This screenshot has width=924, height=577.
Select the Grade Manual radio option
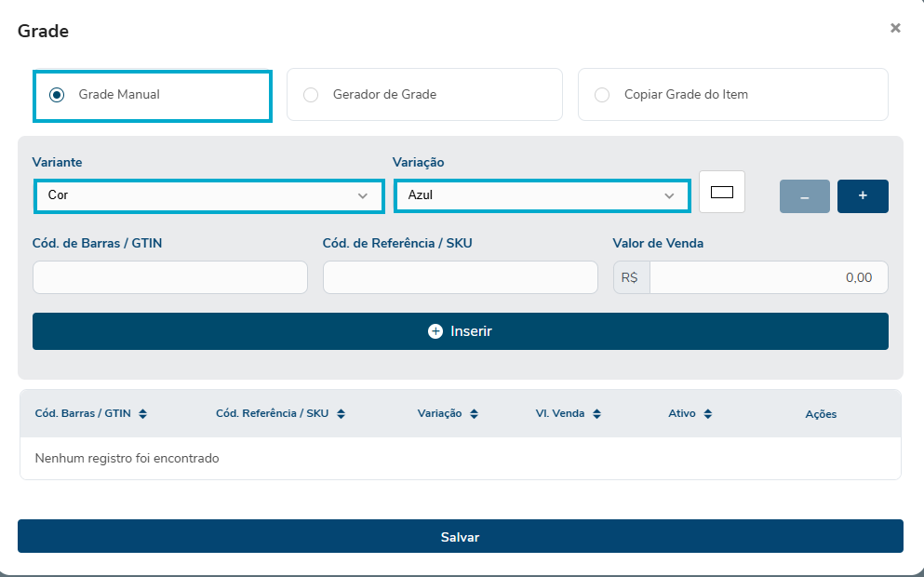57,95
